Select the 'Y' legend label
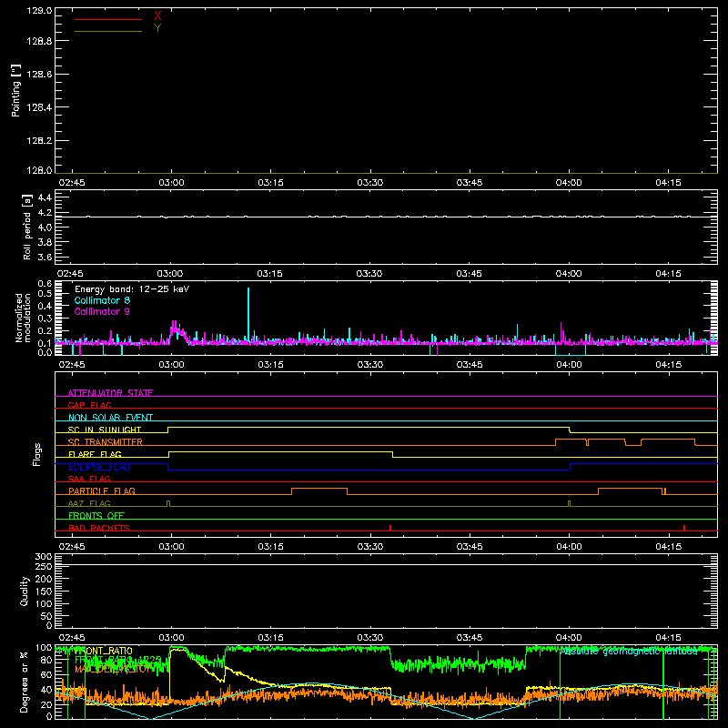728x728 pixels. [157, 28]
